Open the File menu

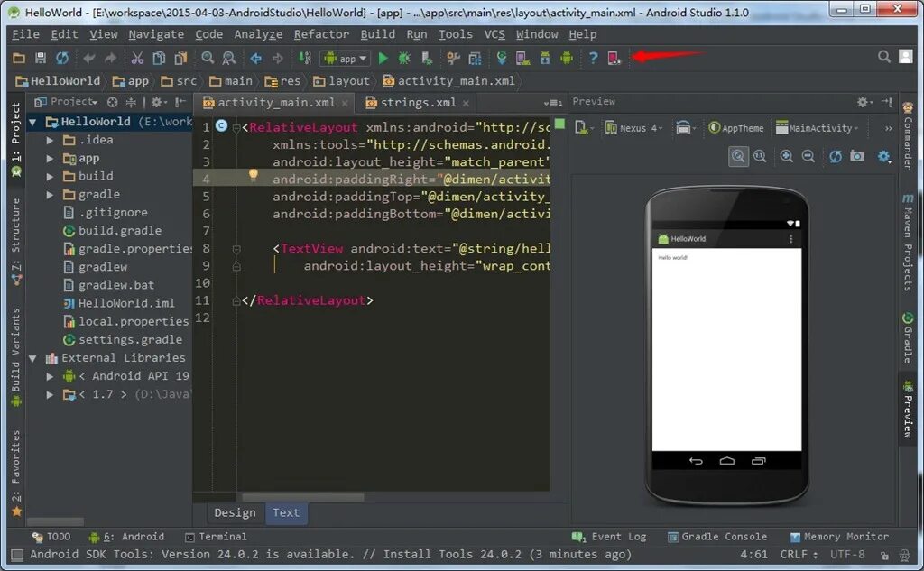(x=25, y=34)
